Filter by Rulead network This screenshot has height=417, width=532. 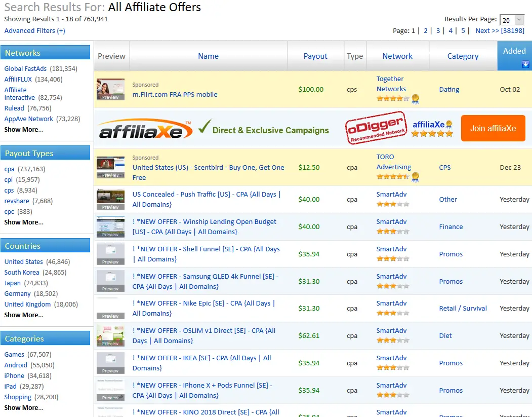pyautogui.click(x=14, y=108)
